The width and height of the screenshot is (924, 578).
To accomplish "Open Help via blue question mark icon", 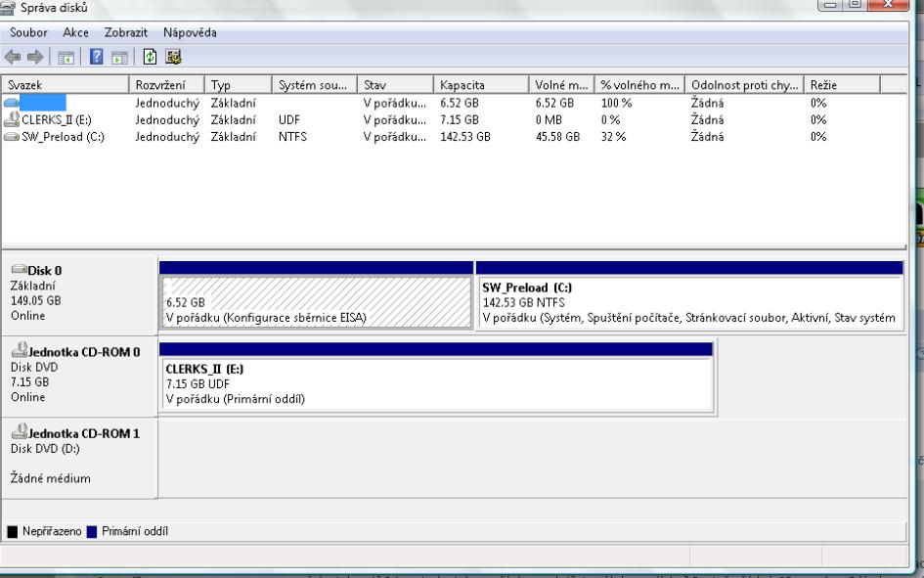I will pyautogui.click(x=96, y=55).
